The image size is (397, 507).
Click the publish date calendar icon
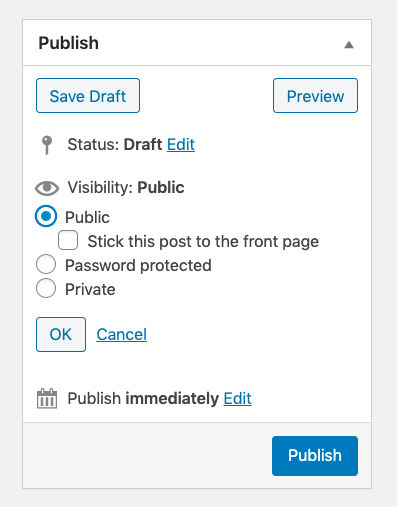pos(47,398)
